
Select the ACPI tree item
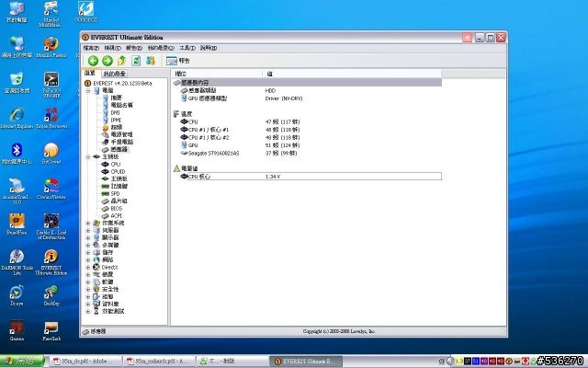click(x=117, y=216)
